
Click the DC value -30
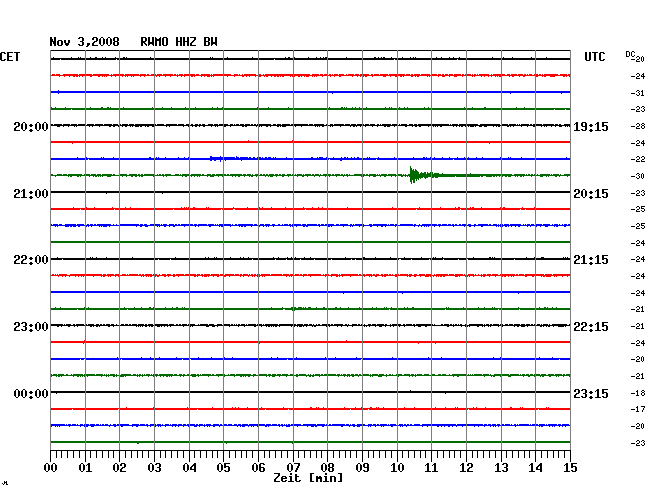(x=638, y=176)
